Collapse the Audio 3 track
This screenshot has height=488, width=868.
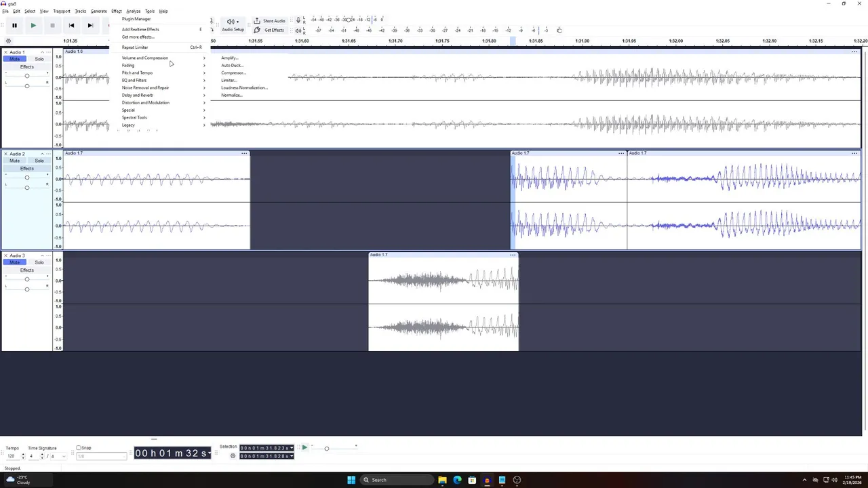tap(42, 256)
